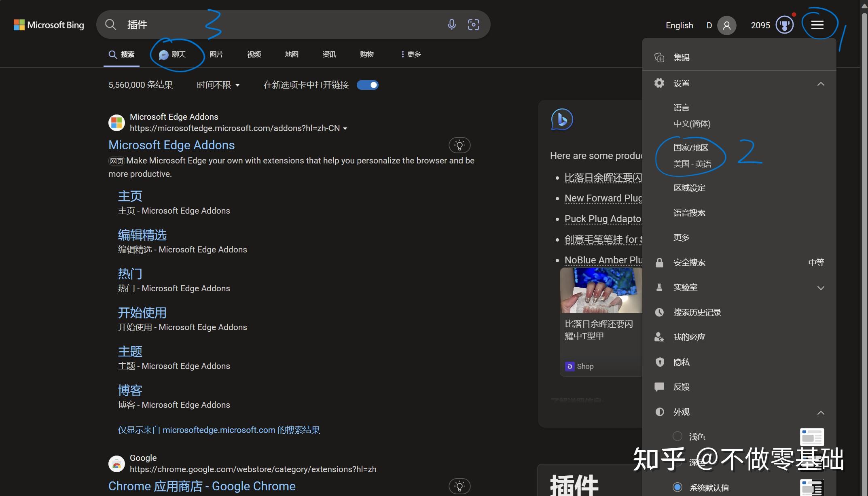Screen dimensions: 868x496
Task: Open 开始使用 sitelink
Action: coord(142,313)
